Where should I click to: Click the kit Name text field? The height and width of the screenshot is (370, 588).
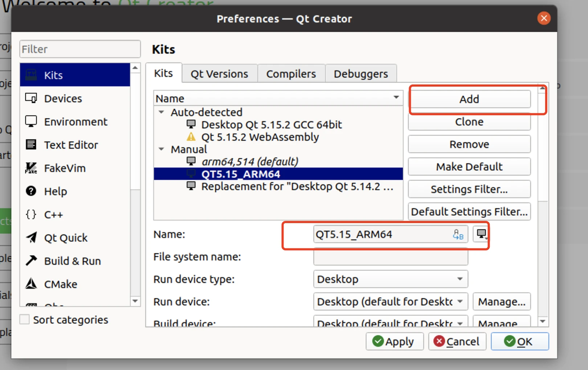tap(382, 235)
